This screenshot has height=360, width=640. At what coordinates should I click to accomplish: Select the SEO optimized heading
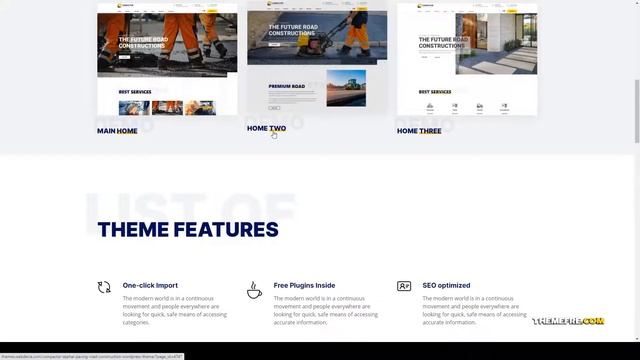(446, 285)
